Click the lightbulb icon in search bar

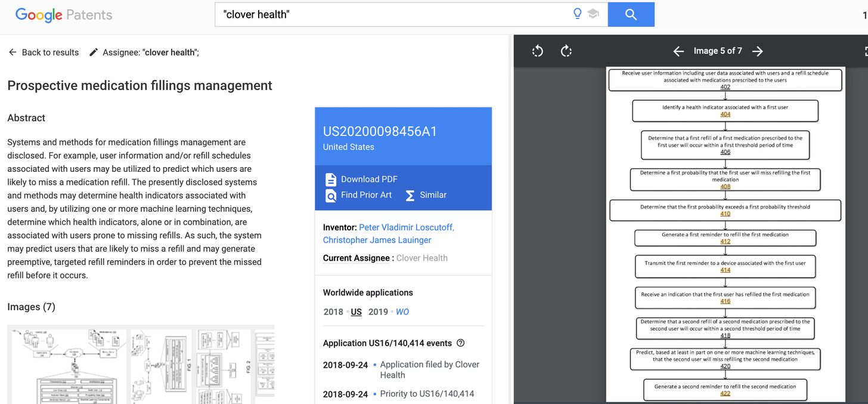577,14
